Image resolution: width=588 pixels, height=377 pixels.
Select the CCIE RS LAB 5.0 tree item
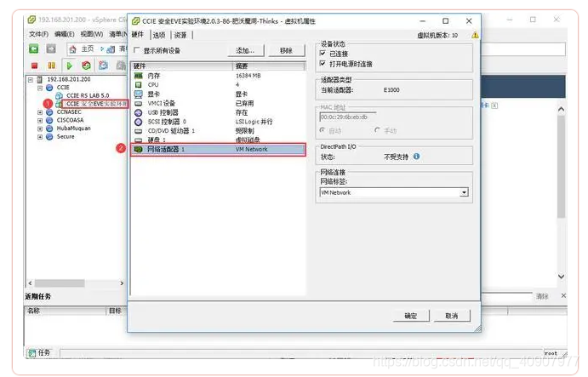click(x=88, y=95)
